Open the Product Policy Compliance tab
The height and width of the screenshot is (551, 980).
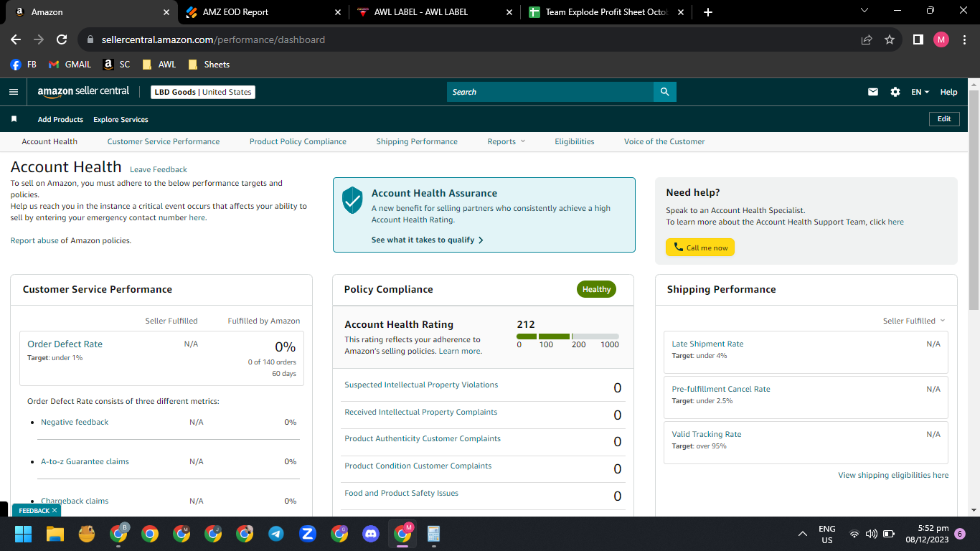[298, 141]
